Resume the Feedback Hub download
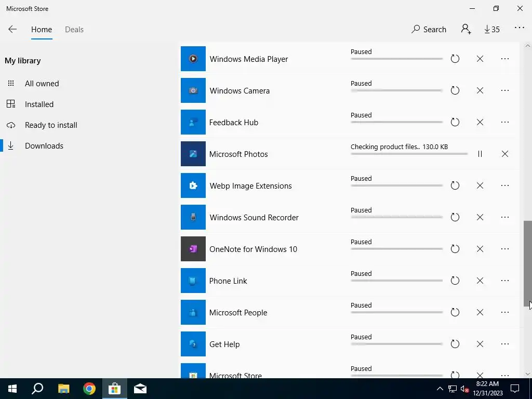Screen dimensions: 532x399 tap(455, 122)
